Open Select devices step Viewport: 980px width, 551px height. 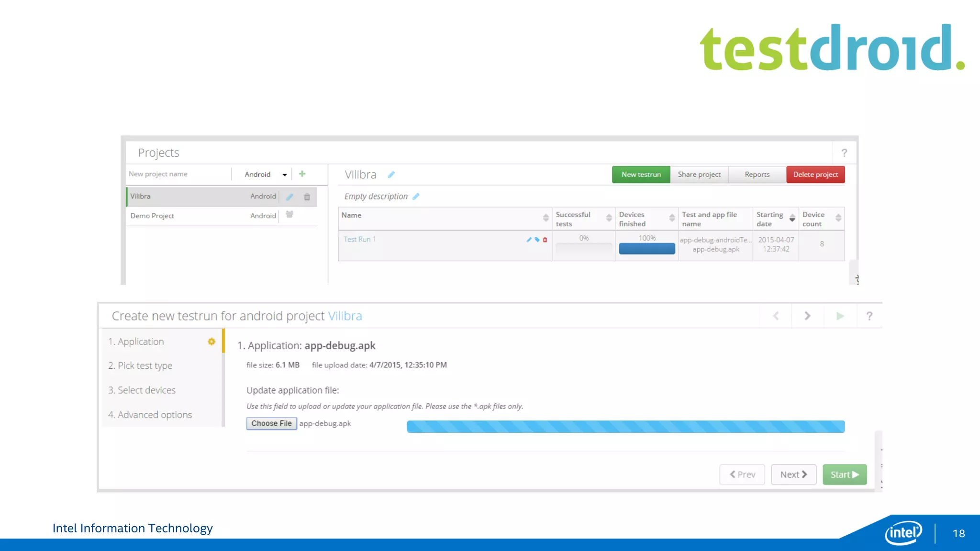[x=142, y=390]
